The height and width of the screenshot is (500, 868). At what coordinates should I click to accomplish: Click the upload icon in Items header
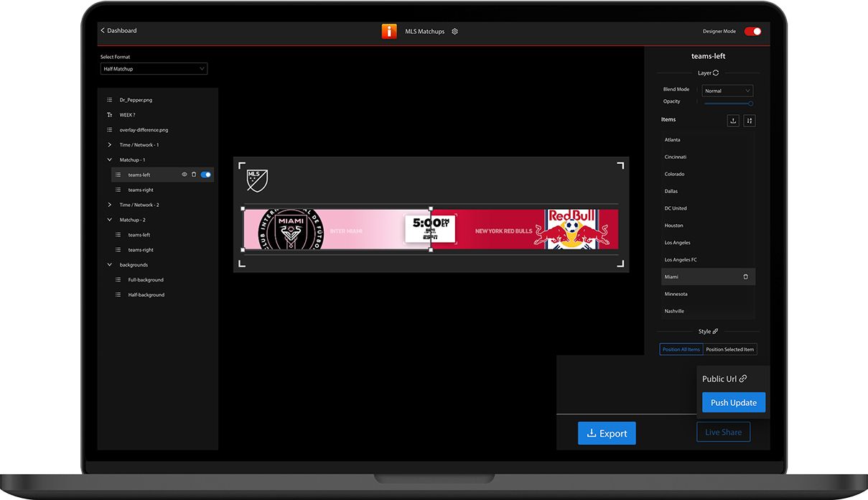(733, 121)
